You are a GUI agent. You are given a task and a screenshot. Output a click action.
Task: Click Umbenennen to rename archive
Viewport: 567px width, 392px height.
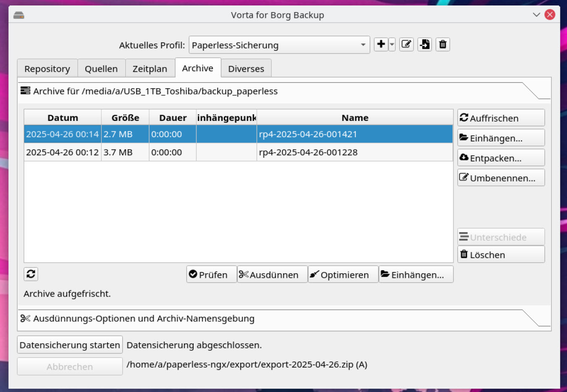pyautogui.click(x=501, y=178)
